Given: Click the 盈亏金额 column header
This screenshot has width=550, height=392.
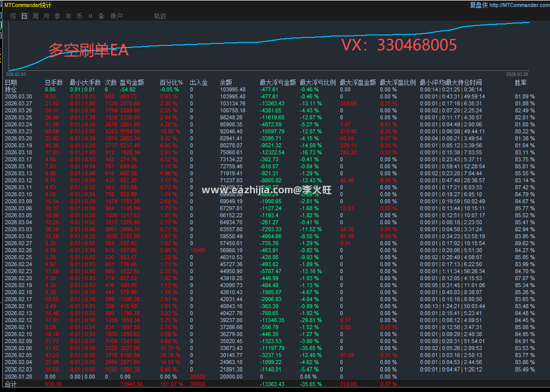Looking at the screenshot, I should (x=131, y=83).
